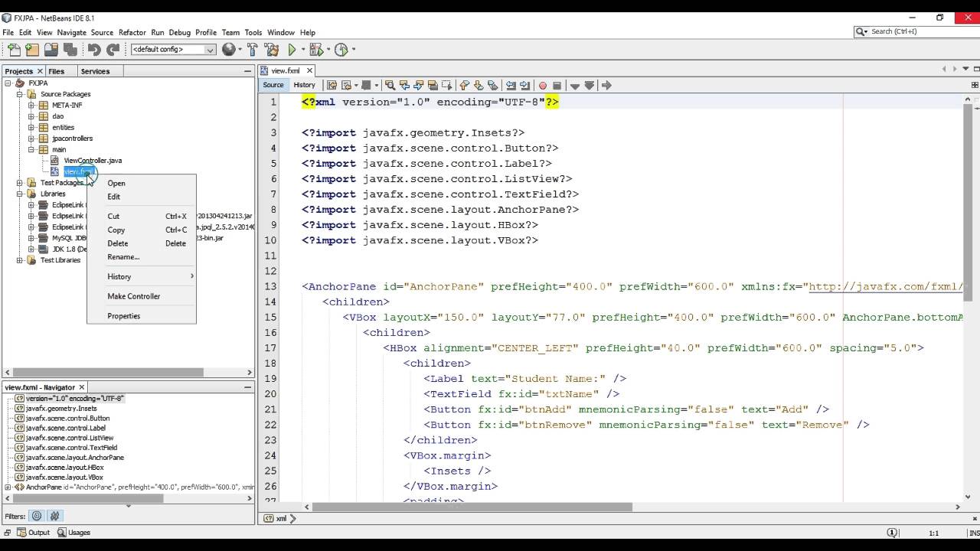Click the Previous Bookmark icon

click(465, 85)
